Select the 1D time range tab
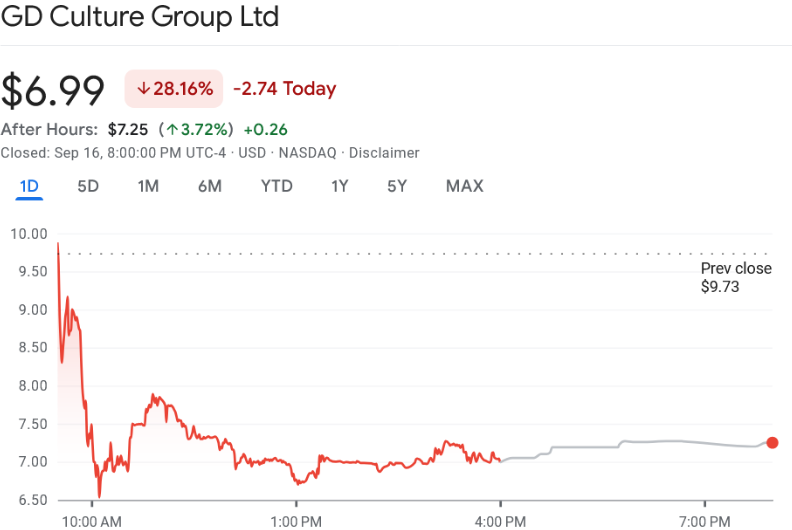792x530 pixels. pos(29,186)
